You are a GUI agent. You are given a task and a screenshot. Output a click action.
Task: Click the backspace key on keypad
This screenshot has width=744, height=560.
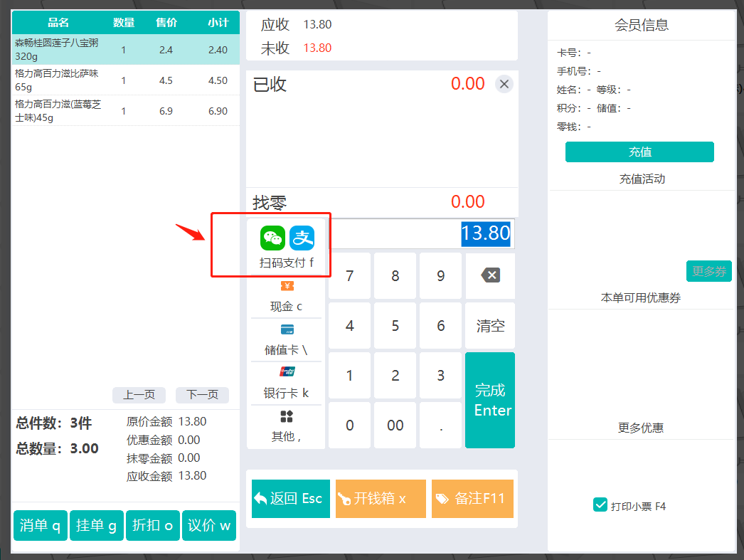490,275
